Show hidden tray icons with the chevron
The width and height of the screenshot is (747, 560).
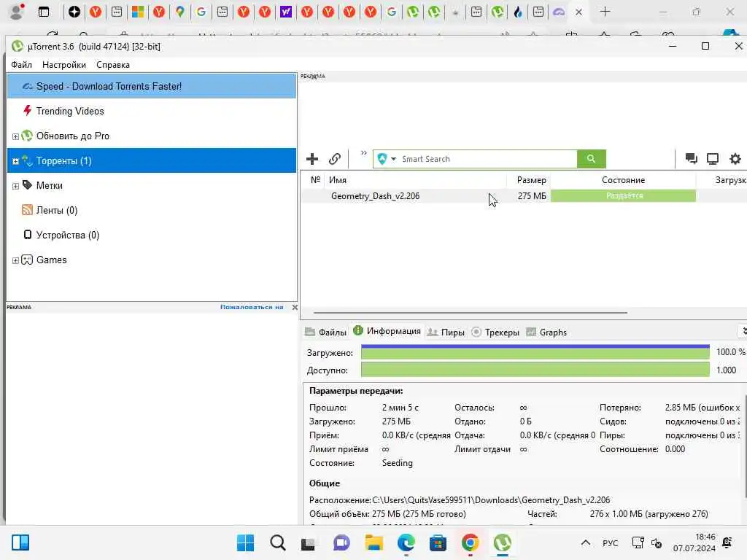point(586,542)
